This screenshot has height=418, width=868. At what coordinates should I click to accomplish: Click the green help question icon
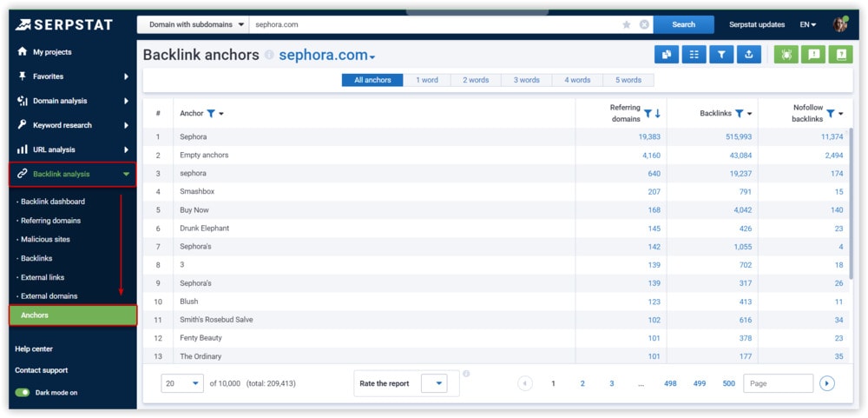[x=841, y=55]
